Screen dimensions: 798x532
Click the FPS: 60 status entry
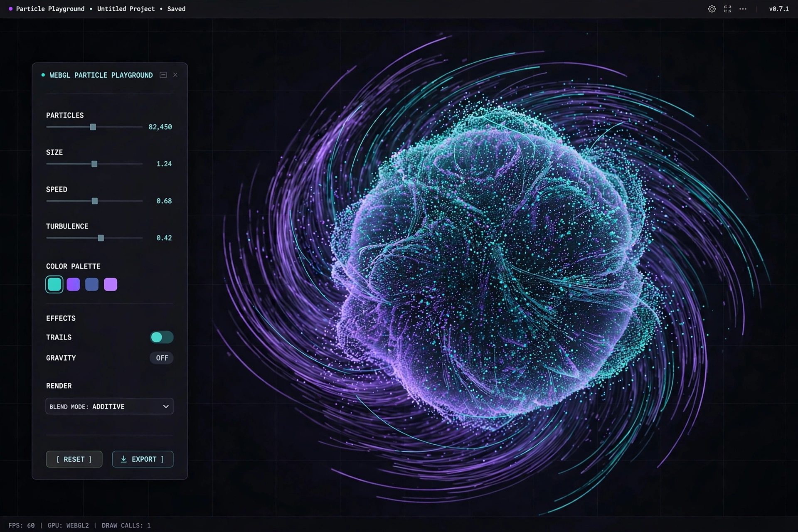[x=22, y=525]
